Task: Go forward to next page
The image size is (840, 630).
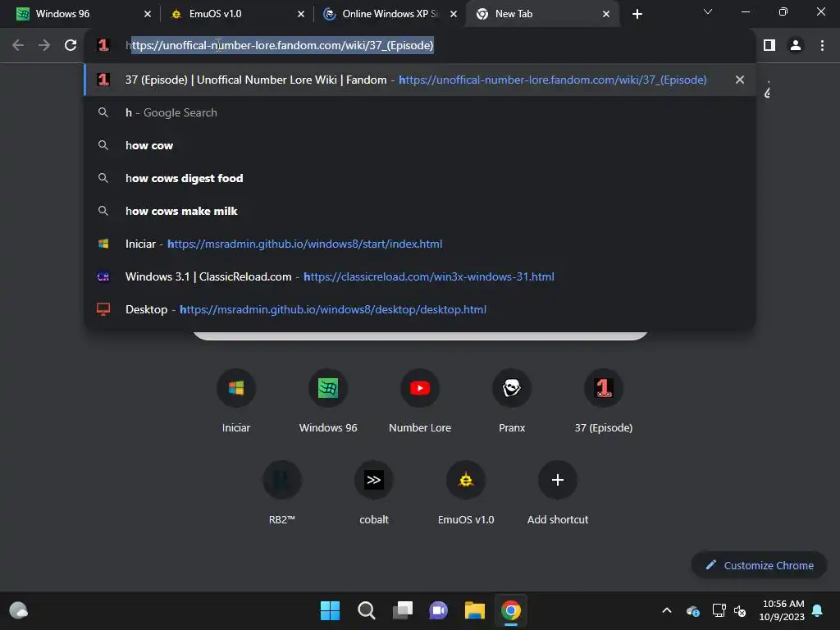Action: 44,46
